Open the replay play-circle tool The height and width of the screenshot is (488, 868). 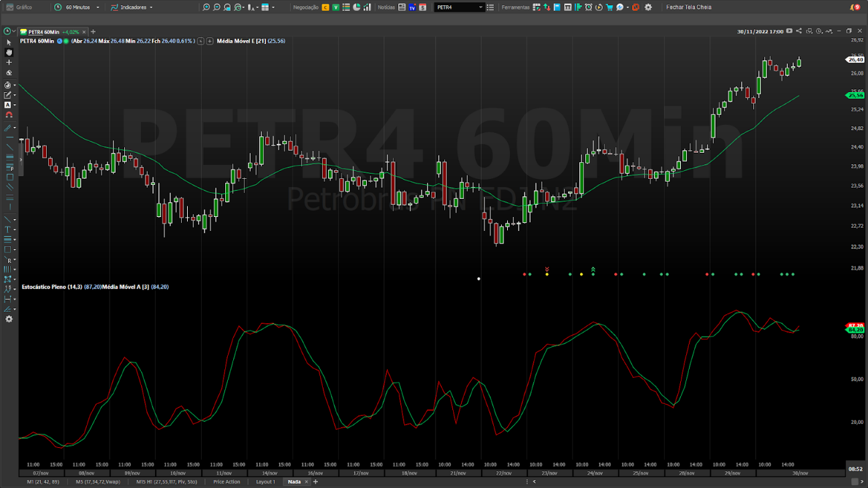point(599,7)
